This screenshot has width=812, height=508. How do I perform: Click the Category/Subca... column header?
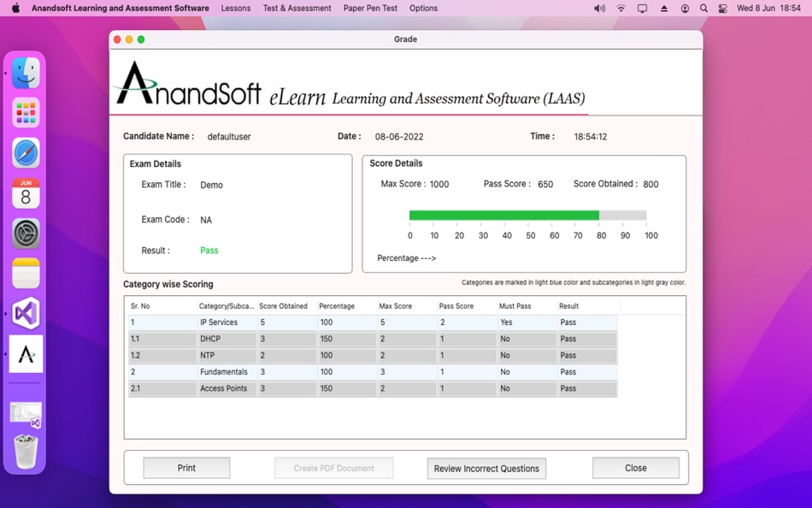click(x=227, y=306)
